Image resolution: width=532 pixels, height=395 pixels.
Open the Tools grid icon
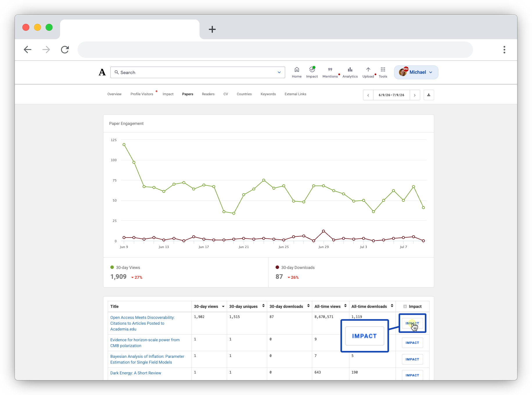coord(383,70)
